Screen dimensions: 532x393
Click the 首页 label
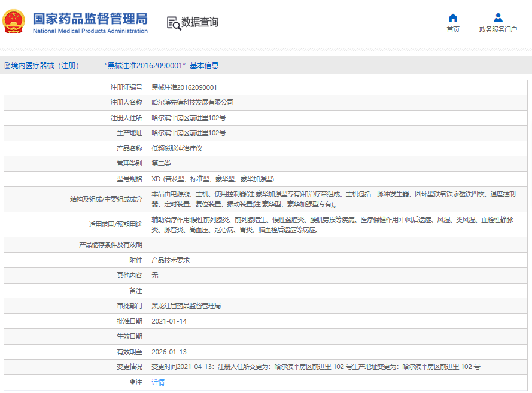click(453, 29)
